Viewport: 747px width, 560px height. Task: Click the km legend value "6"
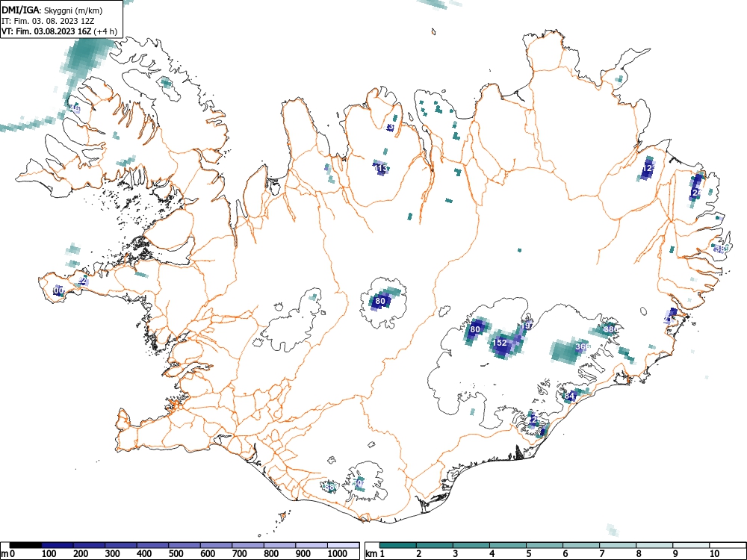coord(565,554)
